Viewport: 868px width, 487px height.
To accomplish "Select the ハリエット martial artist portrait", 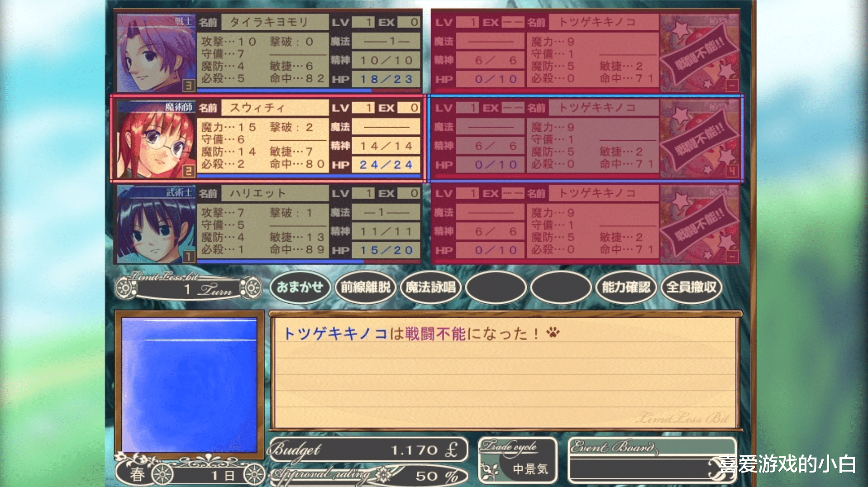I will 156,224.
